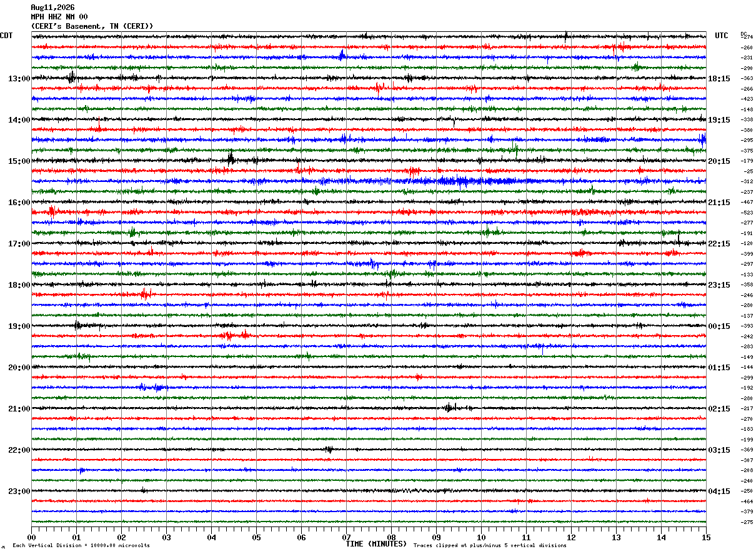The image size is (756, 554).
Task: Click the DC offset value -179
Action: tap(747, 161)
